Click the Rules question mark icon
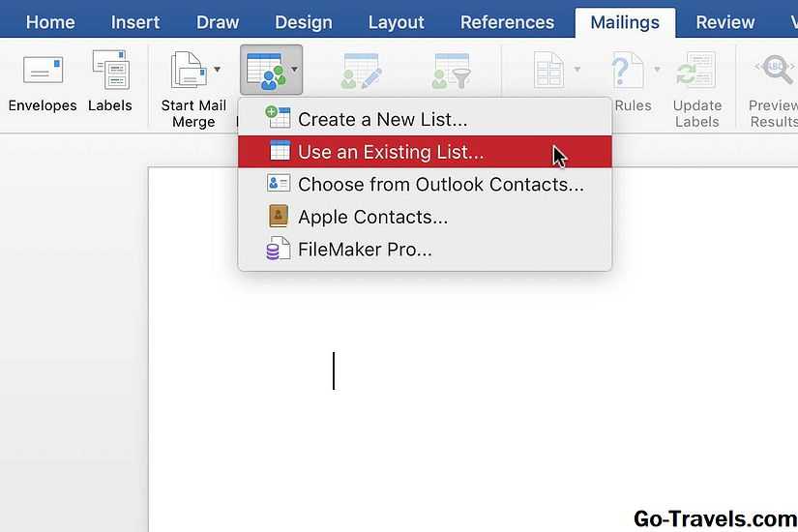This screenshot has width=798, height=532. [x=628, y=72]
